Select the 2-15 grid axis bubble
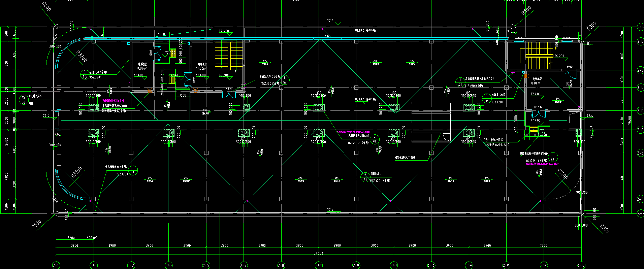The width and height of the screenshot is (644, 269). pos(581,265)
